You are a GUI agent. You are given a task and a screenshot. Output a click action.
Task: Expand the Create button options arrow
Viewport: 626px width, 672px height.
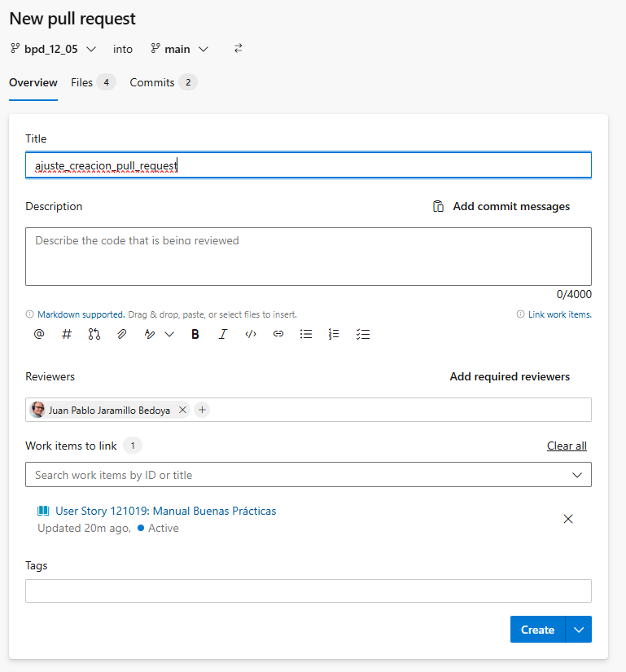pyautogui.click(x=579, y=630)
